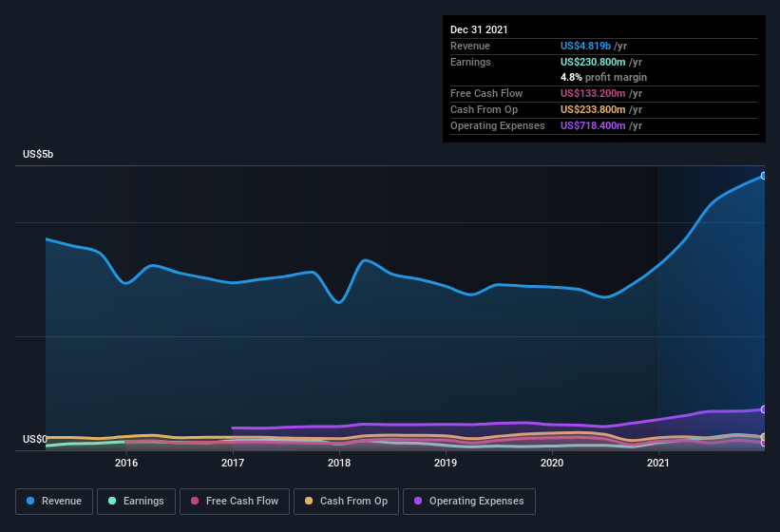Select the blue Revenue endpoint marker on chart
The height and width of the screenshot is (532, 780).
click(x=764, y=176)
